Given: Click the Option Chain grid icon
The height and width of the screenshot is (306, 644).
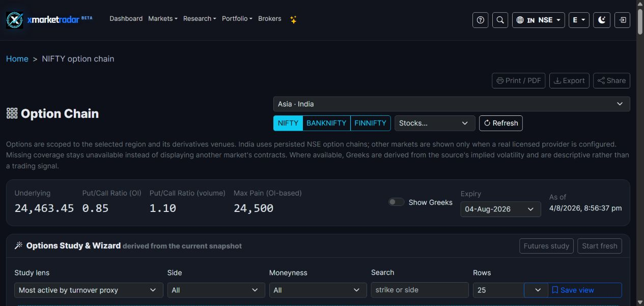Looking at the screenshot, I should [12, 113].
